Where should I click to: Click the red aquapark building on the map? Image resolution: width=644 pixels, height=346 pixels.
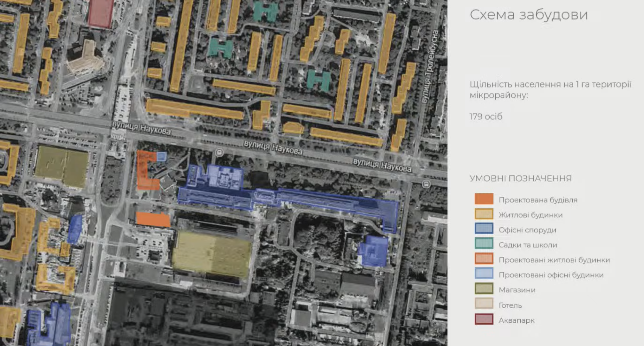click(101, 13)
